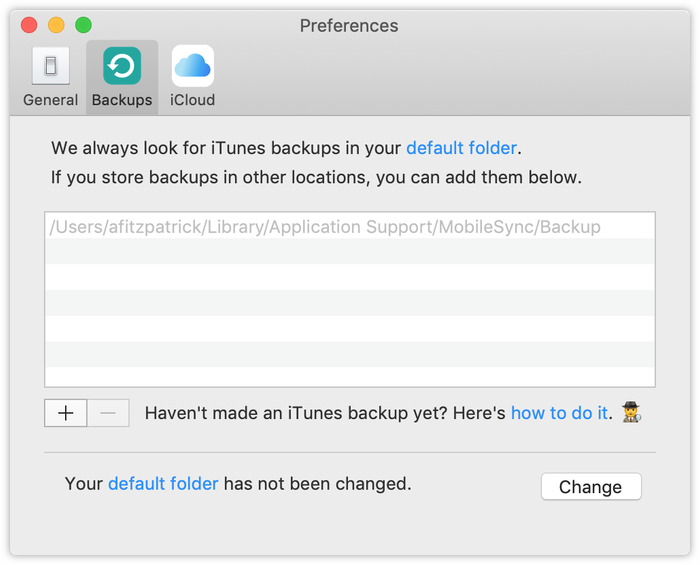Image resolution: width=700 pixels, height=565 pixels.
Task: Click the Preferences window title text
Action: point(349,25)
